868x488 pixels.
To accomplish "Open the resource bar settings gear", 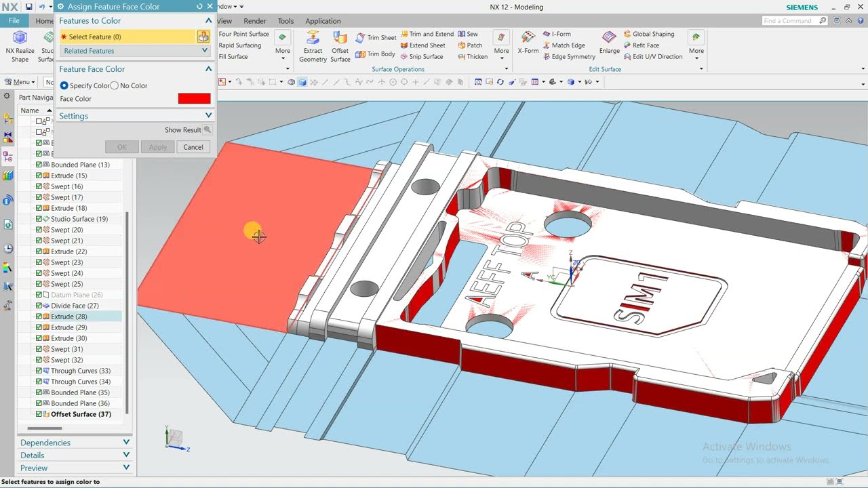I will [7, 97].
